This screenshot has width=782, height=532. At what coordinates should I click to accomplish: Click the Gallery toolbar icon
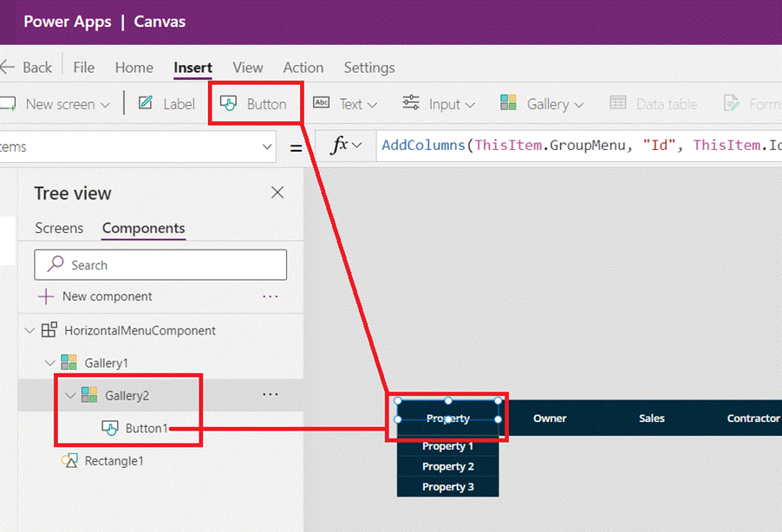(x=508, y=102)
